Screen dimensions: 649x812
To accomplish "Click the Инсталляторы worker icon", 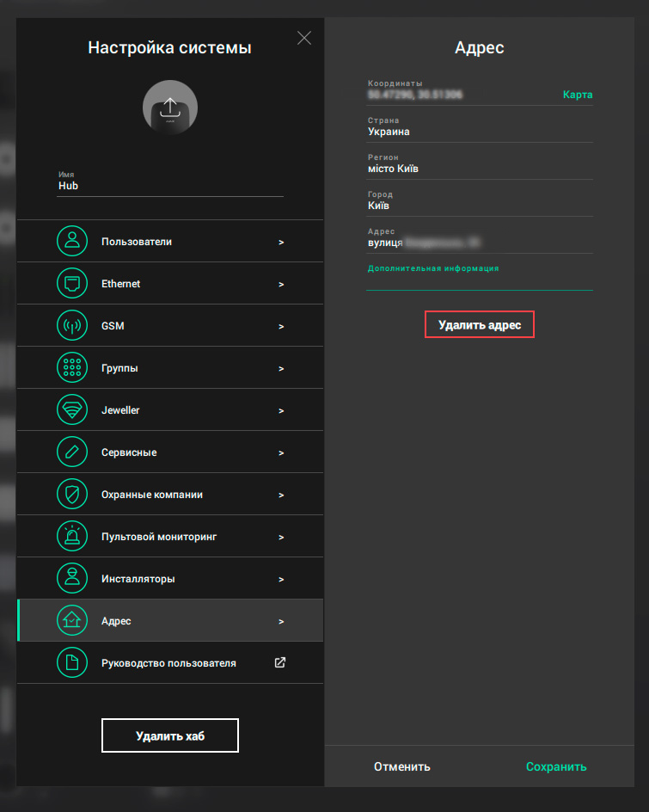I will click(72, 579).
